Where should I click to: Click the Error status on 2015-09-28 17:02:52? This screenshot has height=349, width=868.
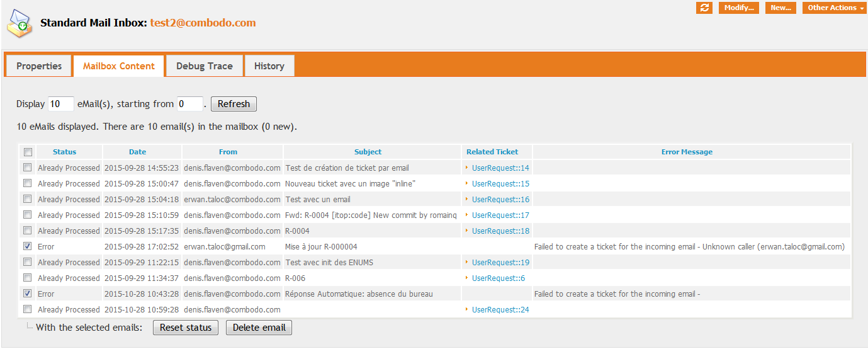(x=46, y=247)
